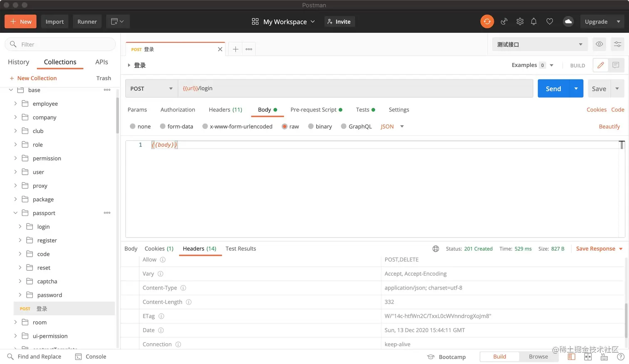Switch to the APIs tab
This screenshot has height=364, width=629.
(x=102, y=62)
